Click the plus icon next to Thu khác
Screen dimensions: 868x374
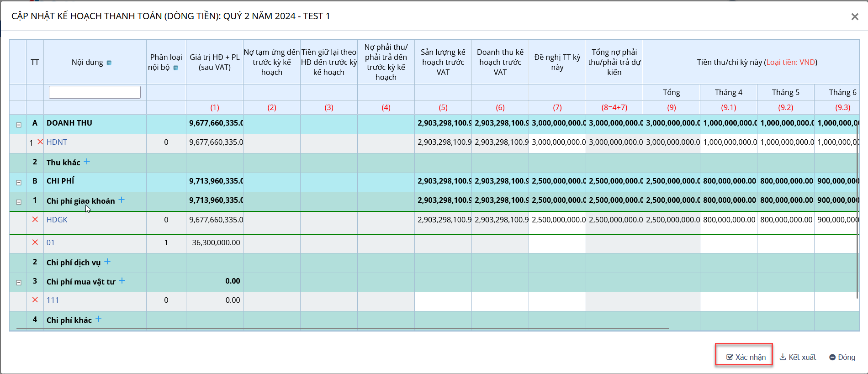click(x=87, y=162)
